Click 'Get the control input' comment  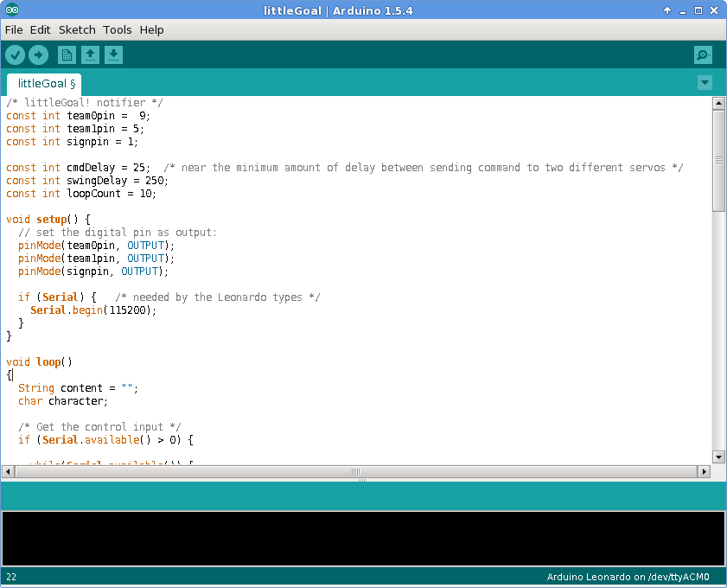pos(99,427)
